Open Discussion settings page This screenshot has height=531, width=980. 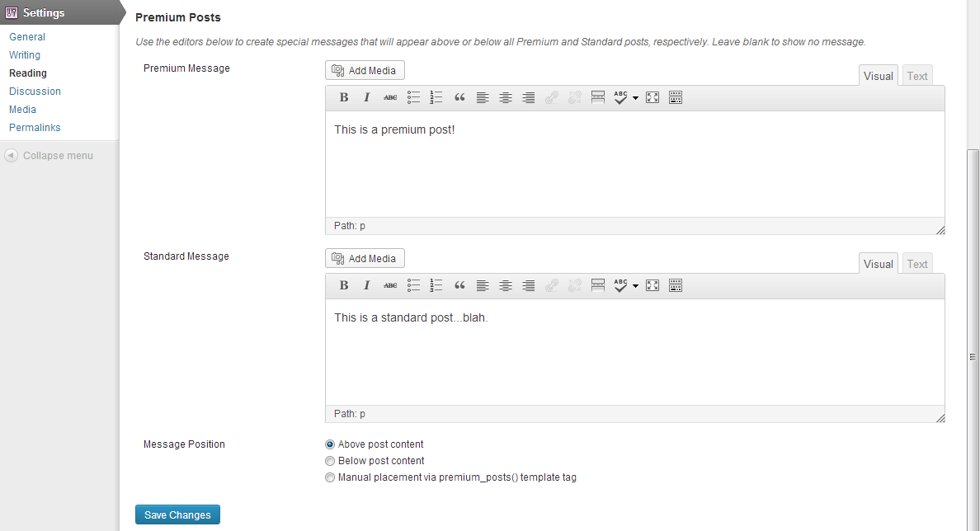tap(35, 92)
